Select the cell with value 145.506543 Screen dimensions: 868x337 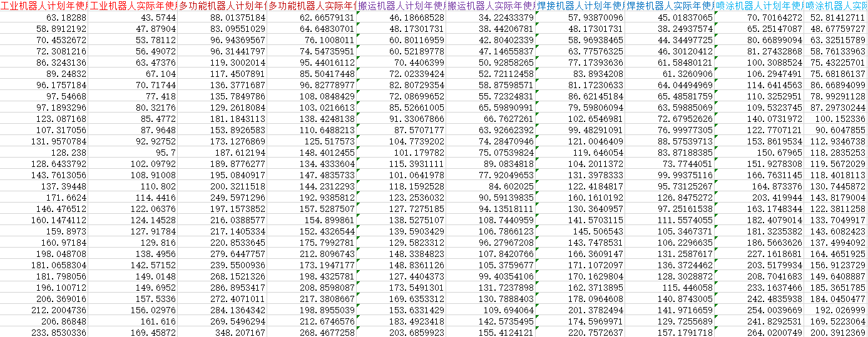(580, 231)
